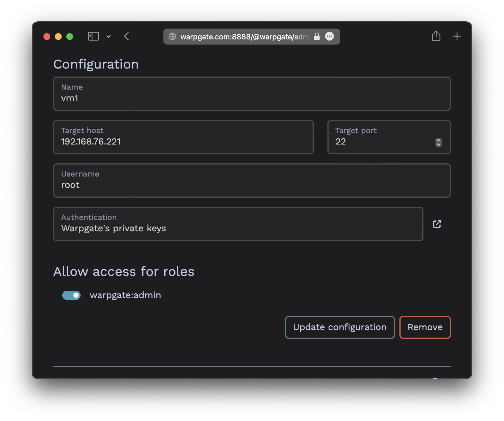
Task: Open the sidebar options chevron dropdown
Action: tap(109, 36)
